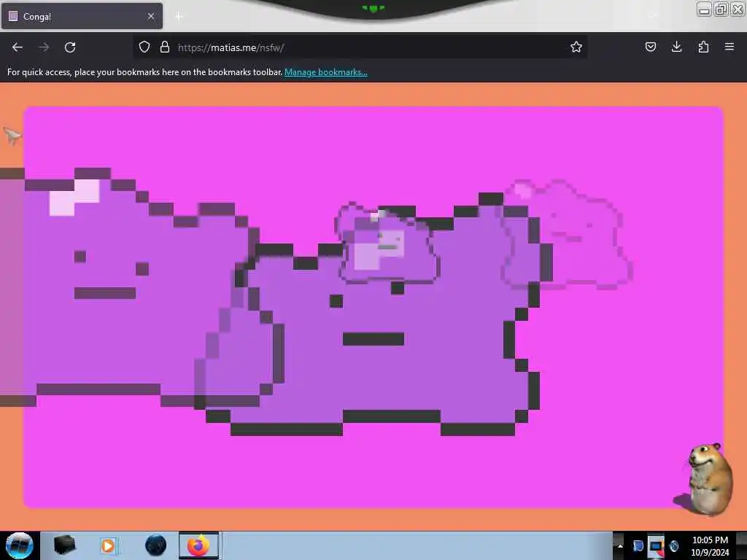Click the small Ditto sprite
Viewport: 747px width, 560px height.
coord(387,244)
